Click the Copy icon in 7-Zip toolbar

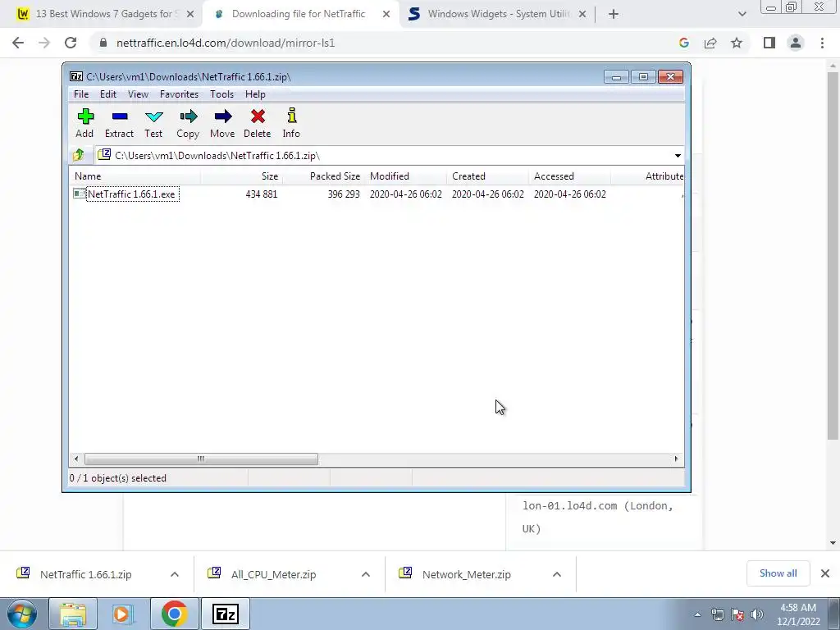click(188, 116)
